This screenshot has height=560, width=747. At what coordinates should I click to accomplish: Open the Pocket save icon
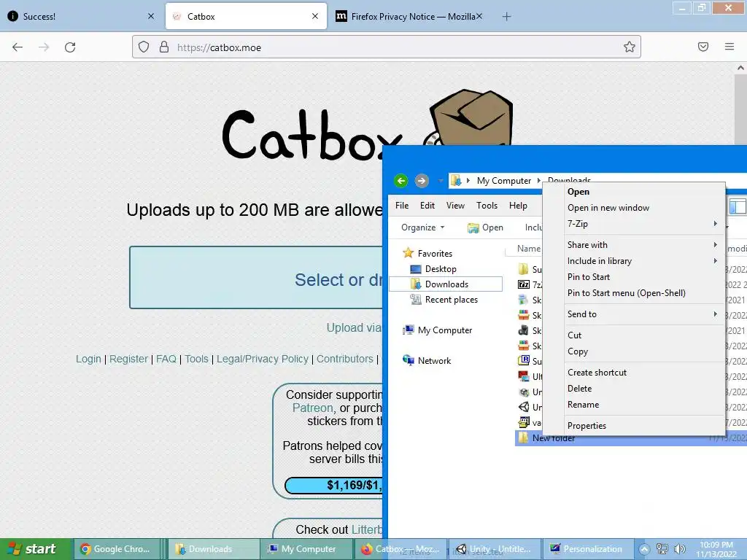tap(703, 47)
